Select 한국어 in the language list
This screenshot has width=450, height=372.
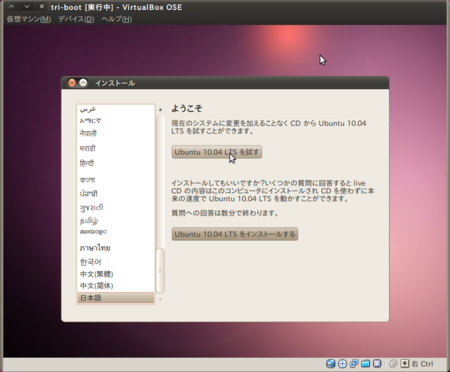pyautogui.click(x=116, y=262)
